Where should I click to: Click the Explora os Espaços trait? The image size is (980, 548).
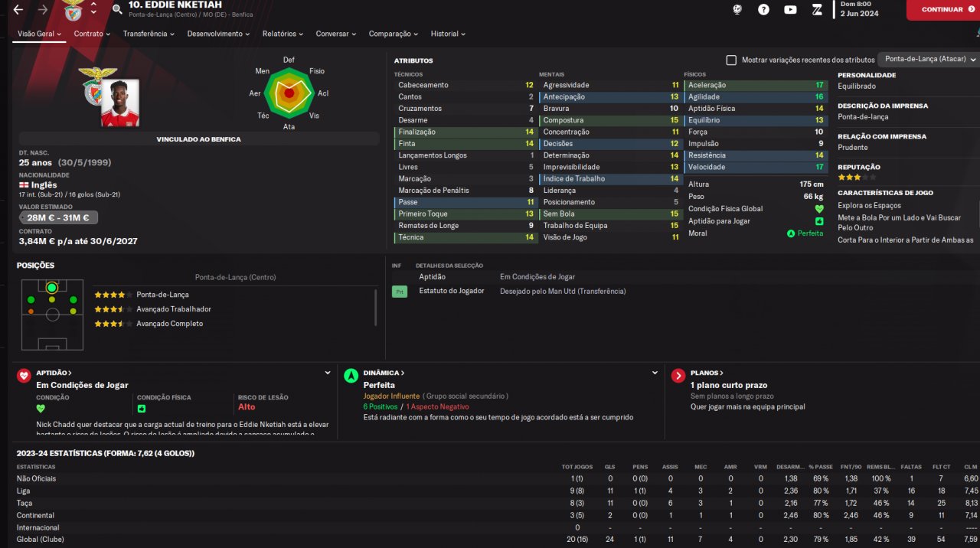(x=870, y=205)
